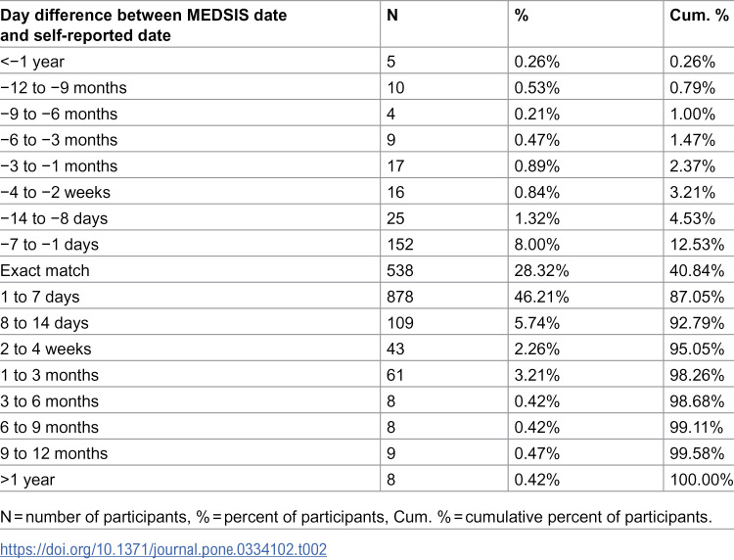Select the 878 count cell
The height and width of the screenshot is (560, 734).
[400, 297]
